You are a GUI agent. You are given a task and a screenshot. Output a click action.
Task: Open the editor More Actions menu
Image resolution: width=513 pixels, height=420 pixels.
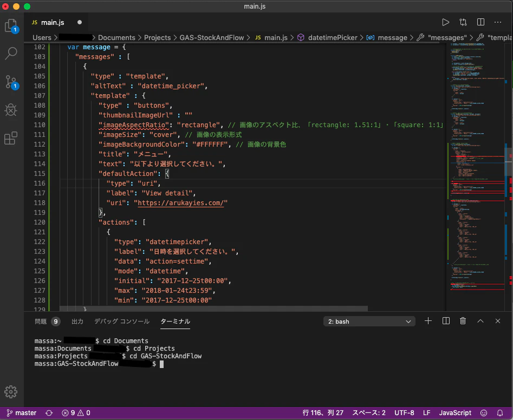click(498, 22)
